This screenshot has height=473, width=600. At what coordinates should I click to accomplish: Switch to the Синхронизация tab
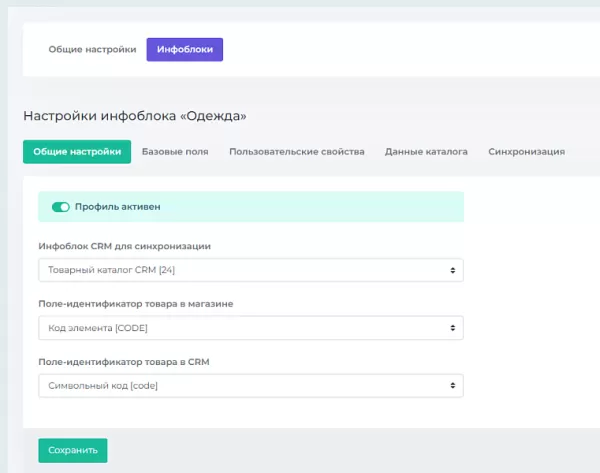(527, 152)
